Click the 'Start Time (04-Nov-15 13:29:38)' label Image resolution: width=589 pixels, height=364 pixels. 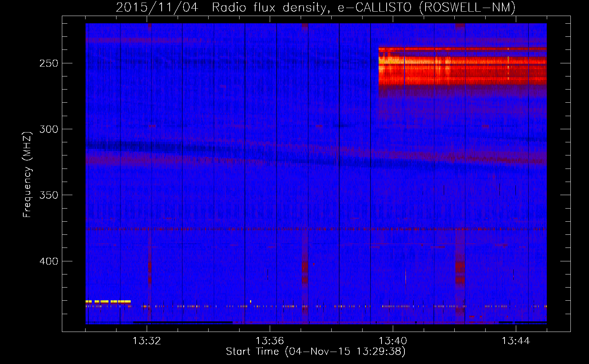click(x=316, y=352)
